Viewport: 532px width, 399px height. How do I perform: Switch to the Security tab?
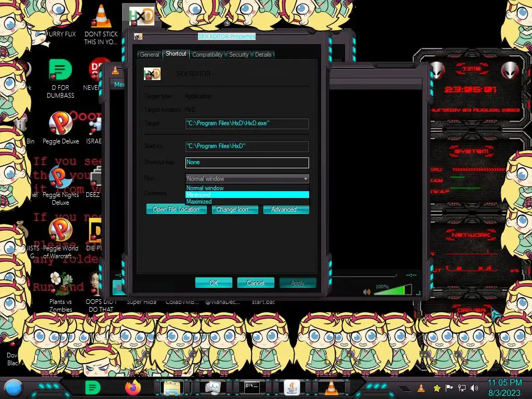click(x=238, y=55)
